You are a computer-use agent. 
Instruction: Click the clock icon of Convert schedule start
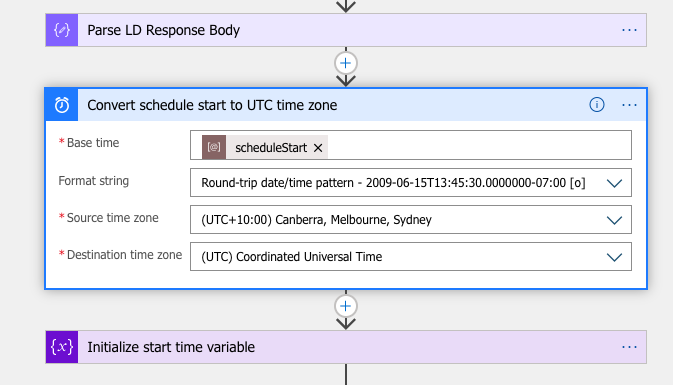[62, 105]
